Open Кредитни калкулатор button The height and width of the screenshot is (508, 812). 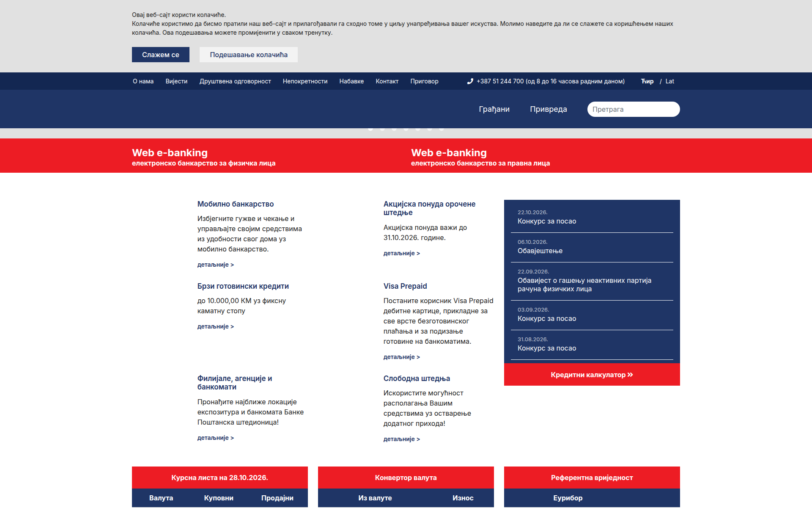(592, 375)
